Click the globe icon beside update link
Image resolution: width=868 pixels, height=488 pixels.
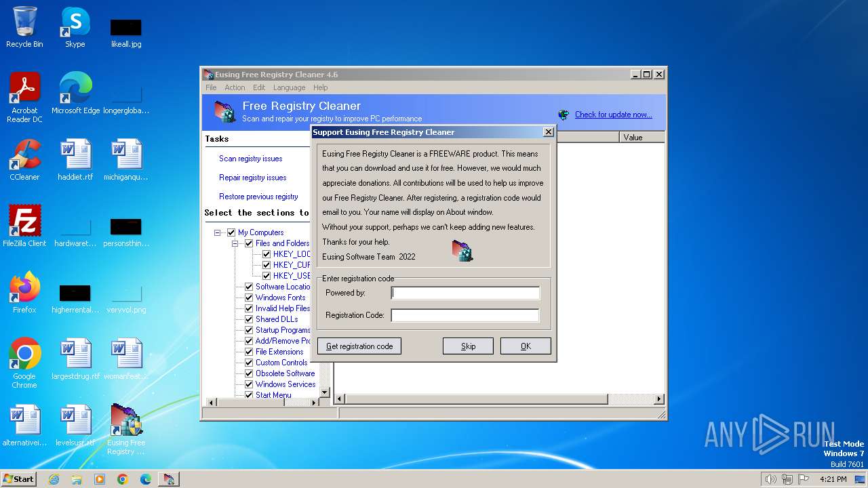[x=564, y=115]
